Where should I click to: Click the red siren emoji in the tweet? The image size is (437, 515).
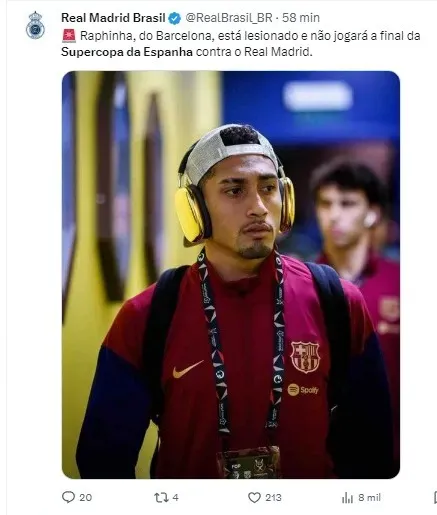point(69,36)
